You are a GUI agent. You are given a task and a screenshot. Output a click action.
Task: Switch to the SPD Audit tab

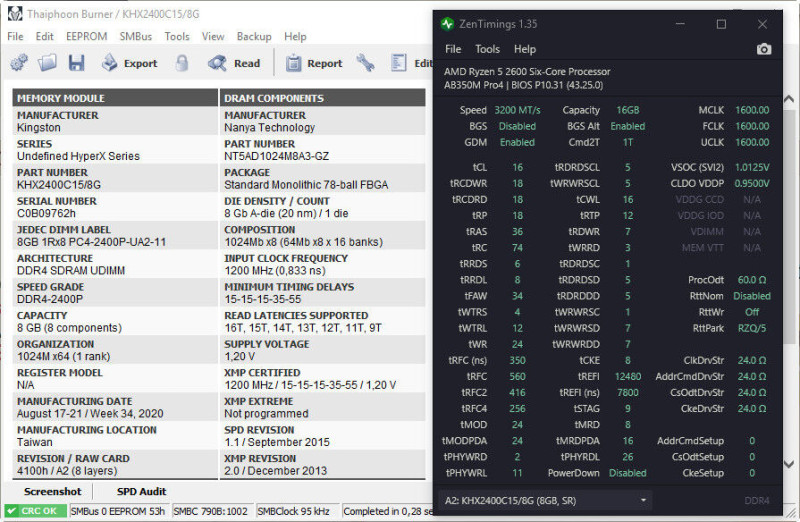coord(141,491)
